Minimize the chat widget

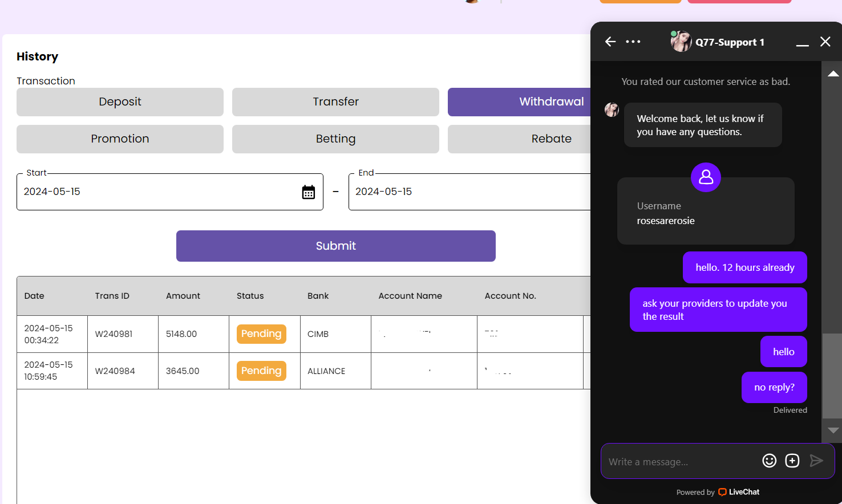click(x=802, y=42)
